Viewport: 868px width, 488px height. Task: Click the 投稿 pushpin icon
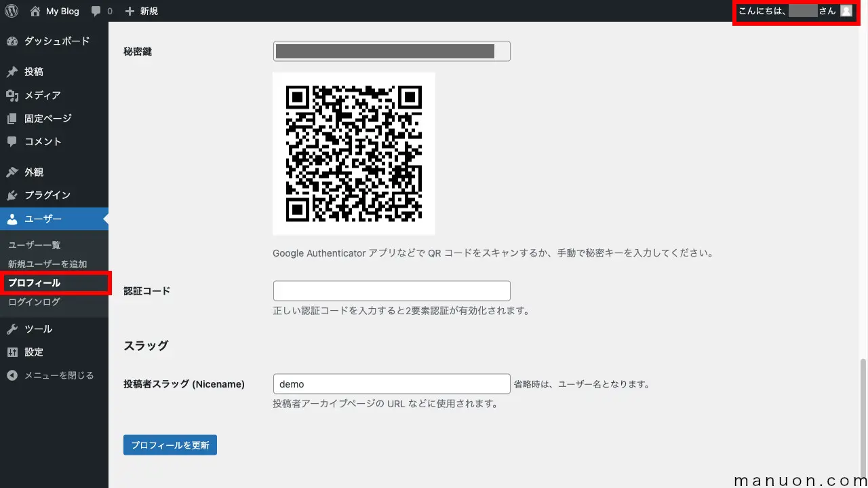[x=12, y=72]
